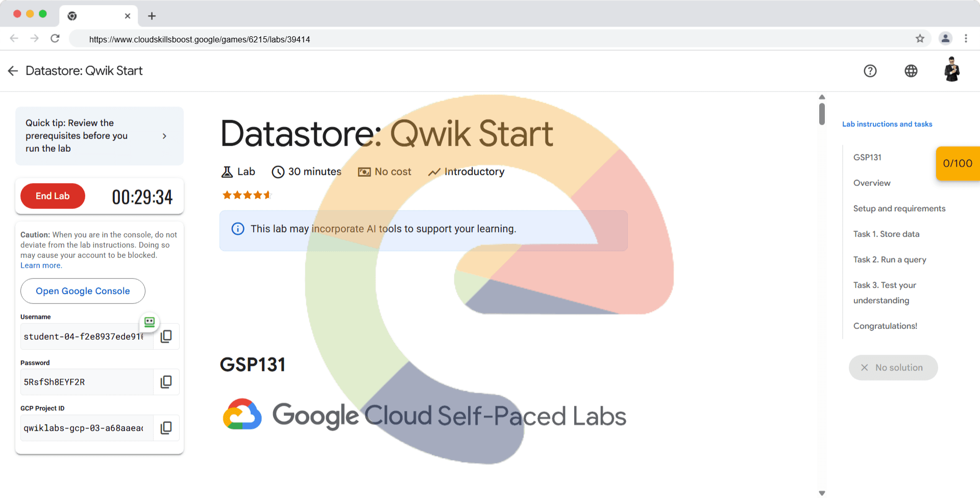Click the address bar URL
This screenshot has height=498, width=980.
click(200, 39)
